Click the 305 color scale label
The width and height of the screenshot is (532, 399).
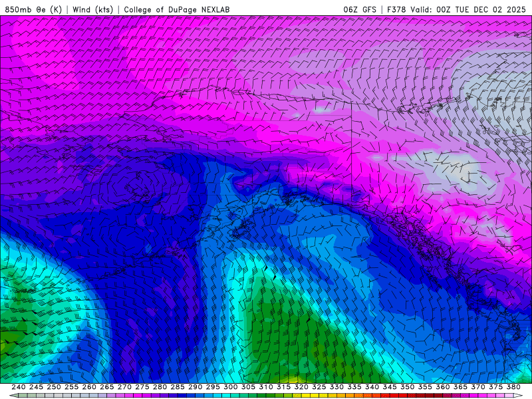[x=248, y=387]
